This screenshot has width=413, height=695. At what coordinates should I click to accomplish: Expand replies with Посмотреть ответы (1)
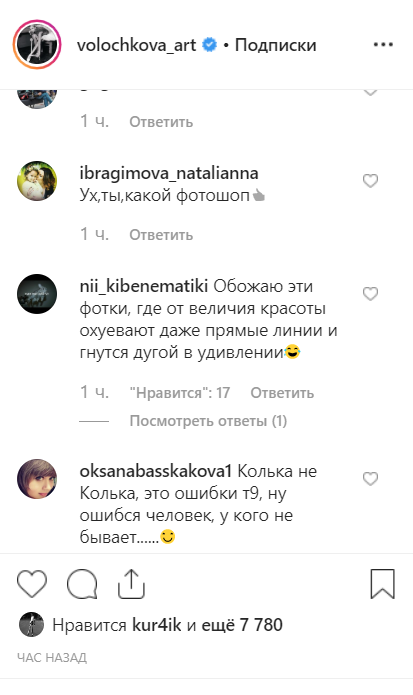(x=208, y=421)
